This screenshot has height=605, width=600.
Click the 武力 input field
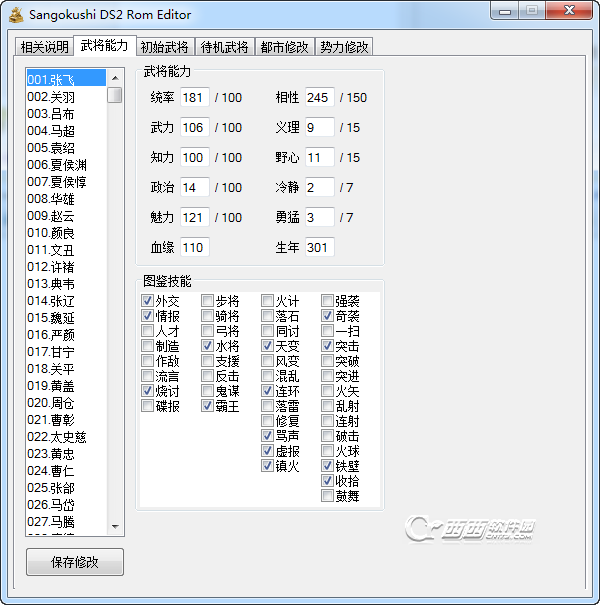195,127
